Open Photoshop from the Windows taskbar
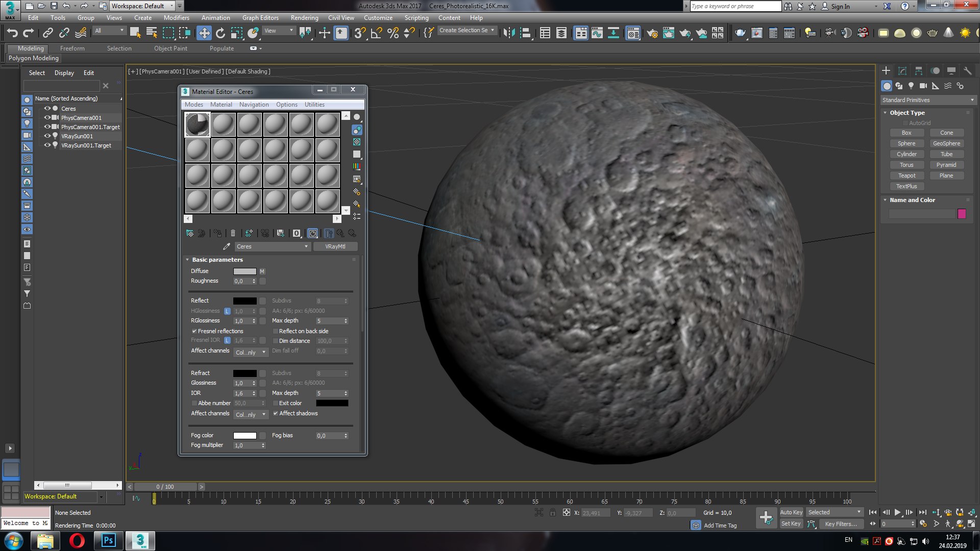Image resolution: width=980 pixels, height=551 pixels. pyautogui.click(x=108, y=540)
